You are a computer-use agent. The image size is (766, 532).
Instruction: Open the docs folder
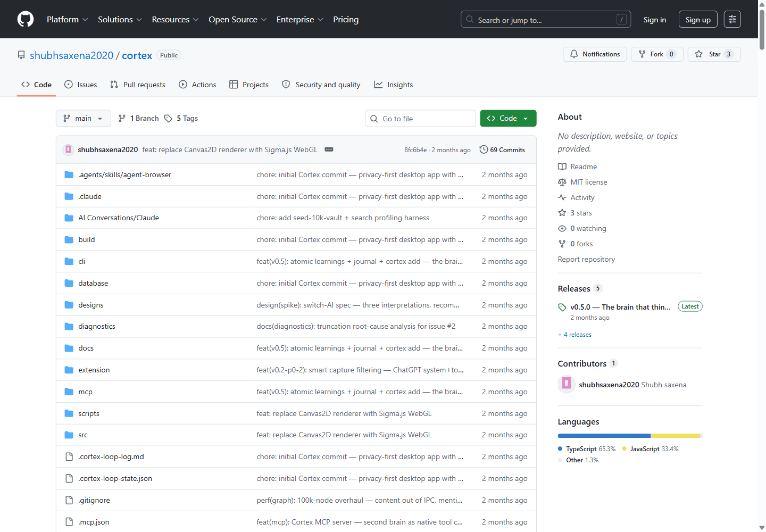[86, 348]
